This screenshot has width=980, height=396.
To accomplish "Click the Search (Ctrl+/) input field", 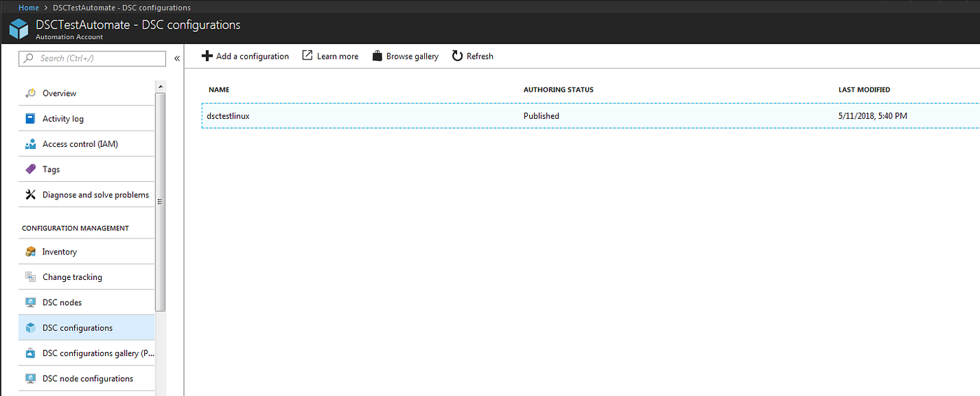I will click(x=92, y=58).
